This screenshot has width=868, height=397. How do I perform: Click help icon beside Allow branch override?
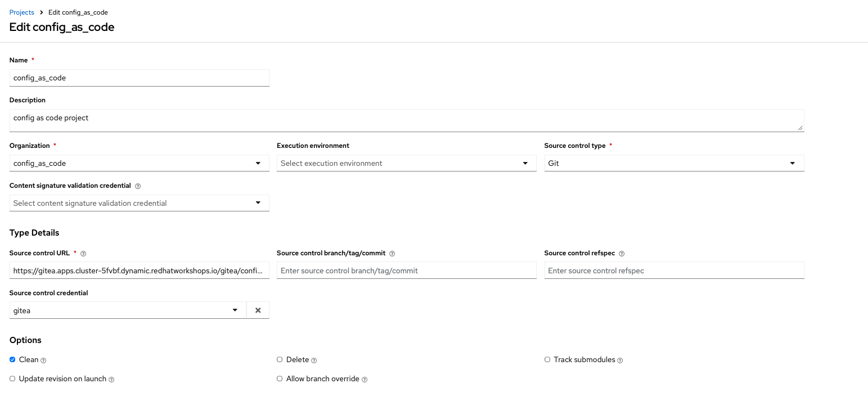point(365,380)
